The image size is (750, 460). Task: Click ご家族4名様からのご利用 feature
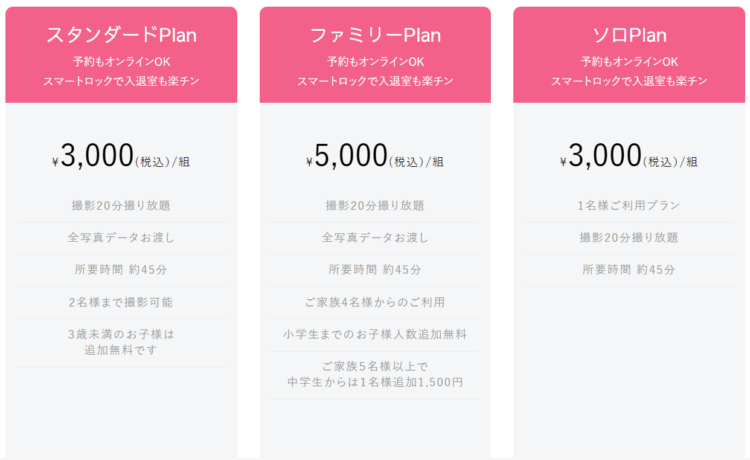pyautogui.click(x=375, y=302)
